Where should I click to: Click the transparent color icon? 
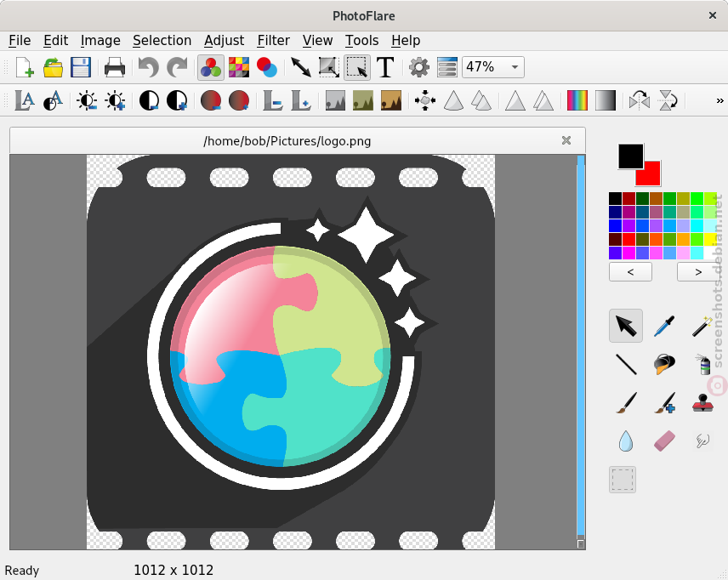(267, 67)
